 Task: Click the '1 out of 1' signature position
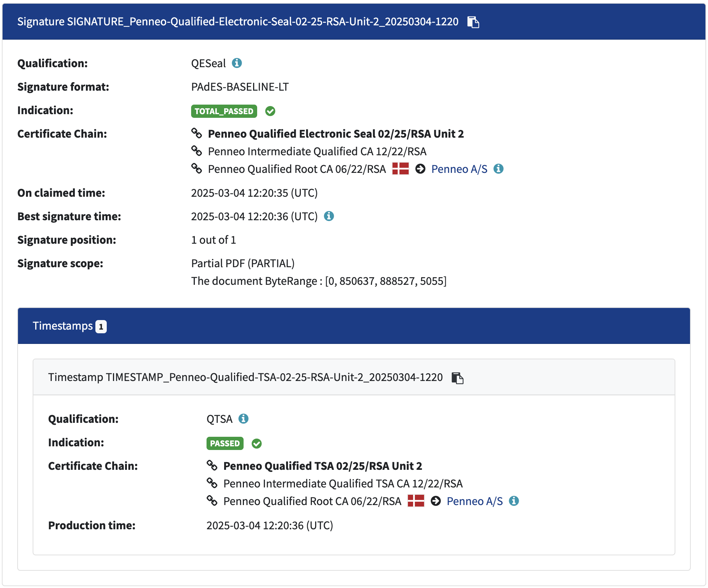214,240
